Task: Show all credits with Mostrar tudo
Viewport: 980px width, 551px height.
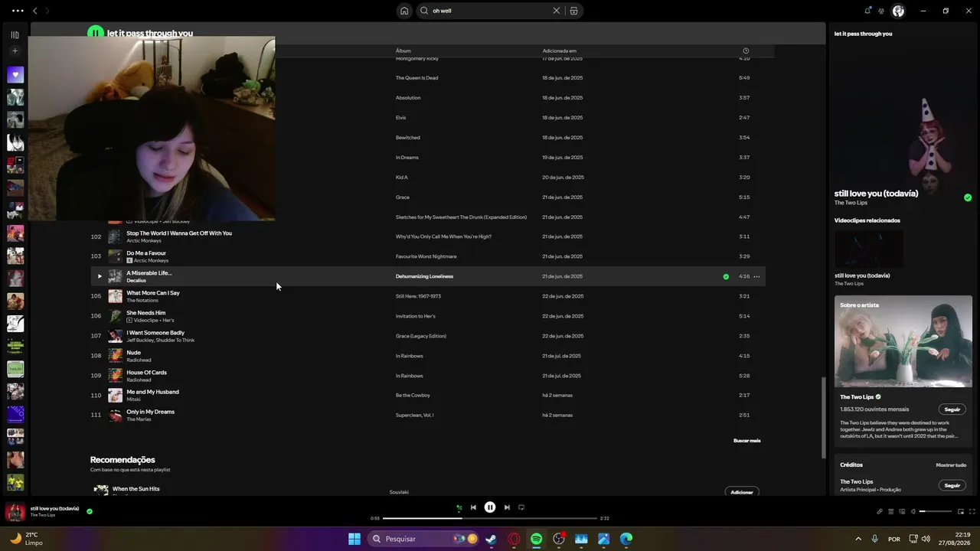Action: [951, 465]
